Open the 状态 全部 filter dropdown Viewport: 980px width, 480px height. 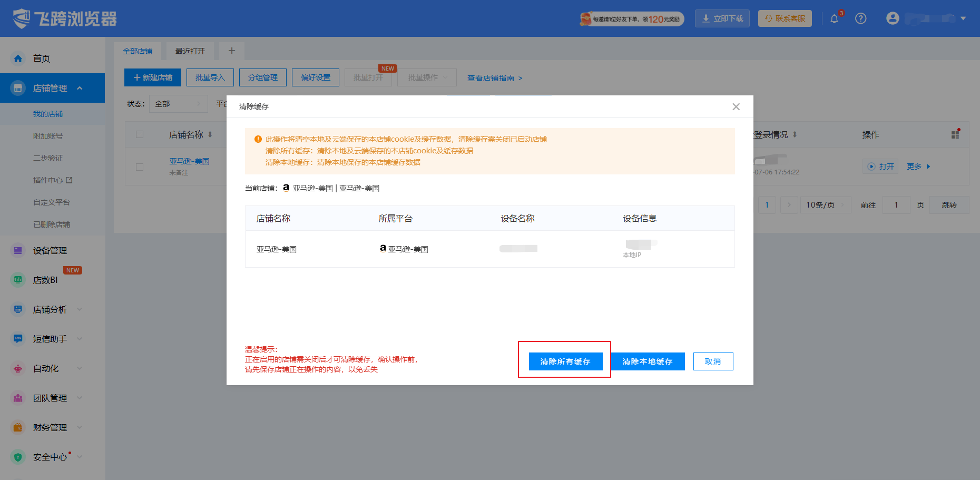178,104
